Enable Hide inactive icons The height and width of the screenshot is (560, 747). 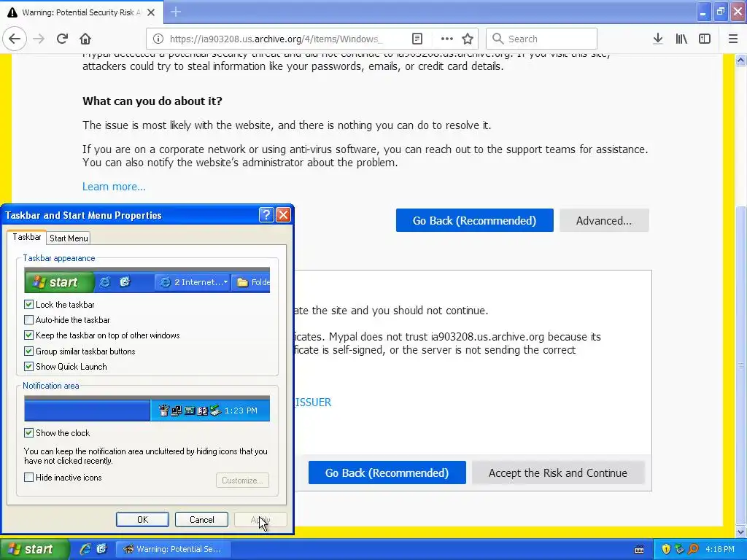(28, 477)
